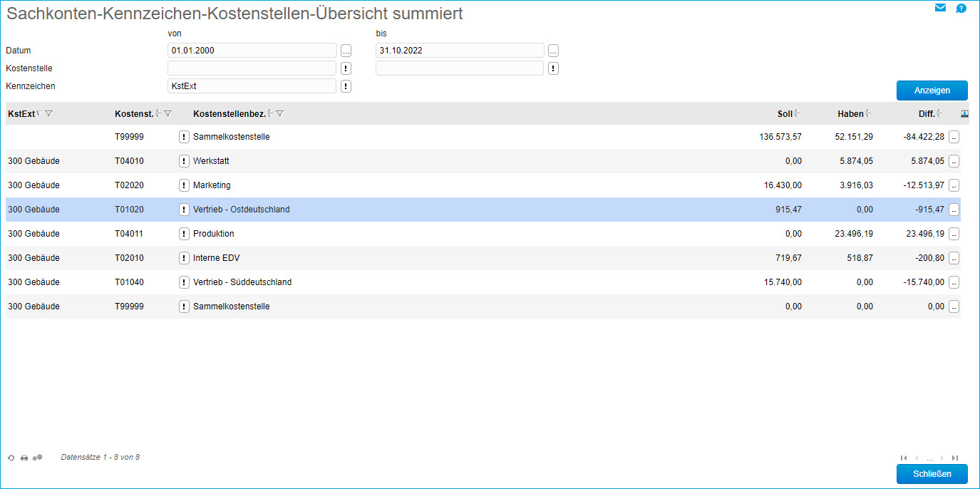
Task: Select cost center code T02010
Action: 129,258
